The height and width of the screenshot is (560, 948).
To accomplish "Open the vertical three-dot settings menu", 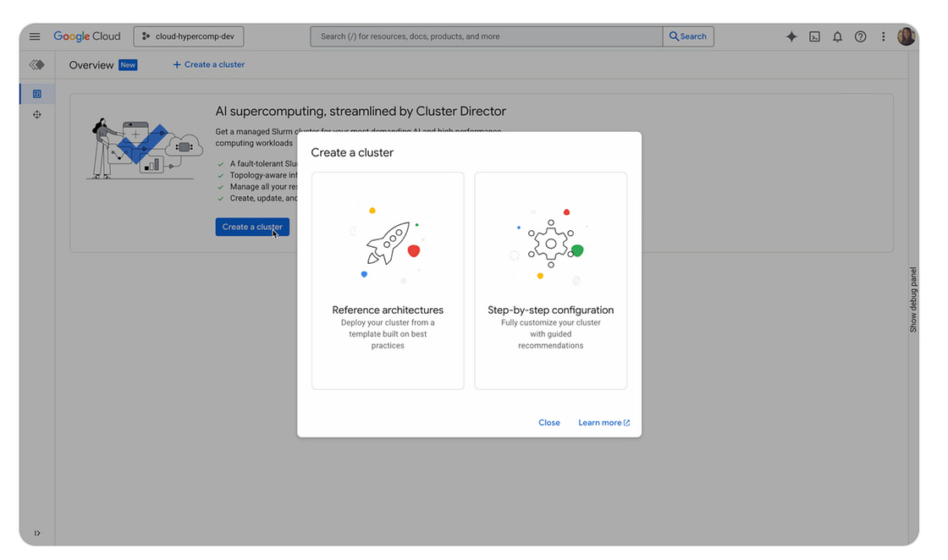I will click(884, 37).
